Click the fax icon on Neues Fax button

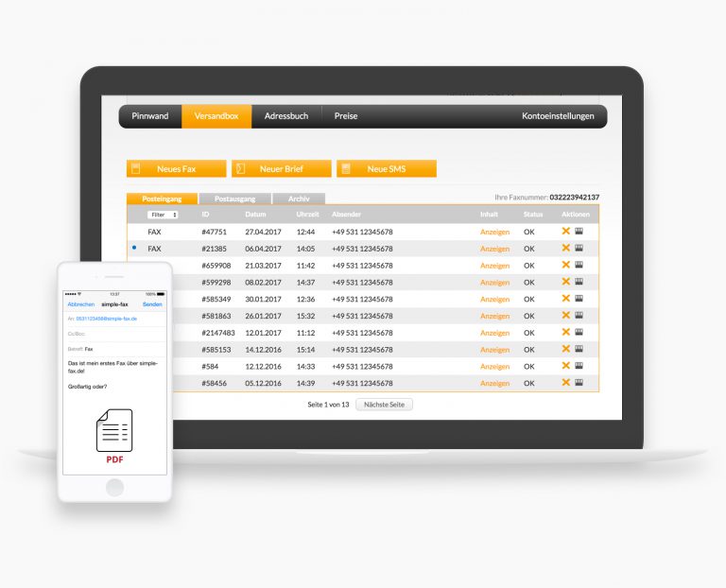[136, 168]
